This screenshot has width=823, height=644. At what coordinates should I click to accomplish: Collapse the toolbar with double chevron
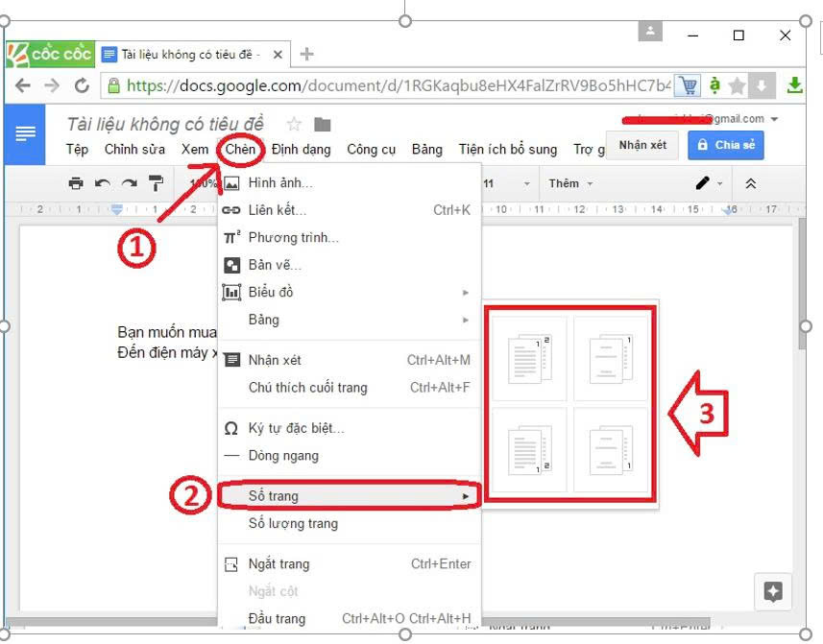click(751, 183)
